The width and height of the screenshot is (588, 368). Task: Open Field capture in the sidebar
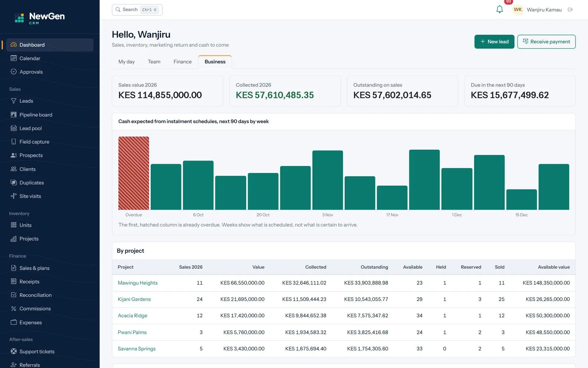tap(50, 142)
